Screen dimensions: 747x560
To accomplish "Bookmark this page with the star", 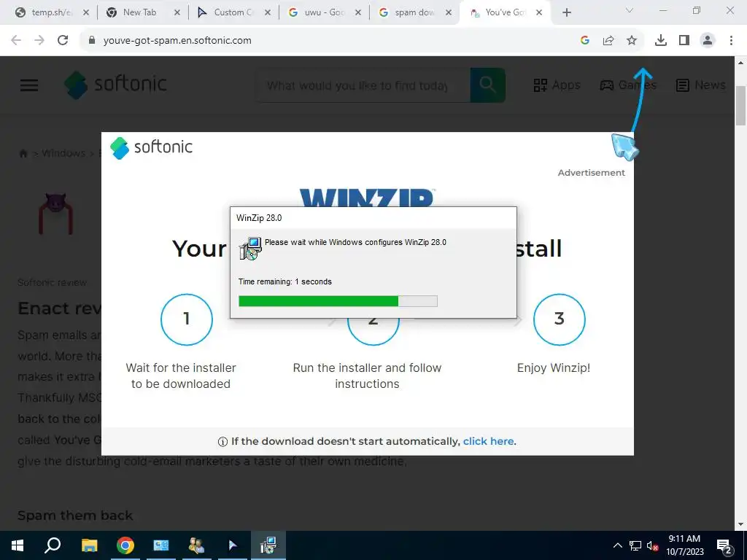I will [632, 41].
